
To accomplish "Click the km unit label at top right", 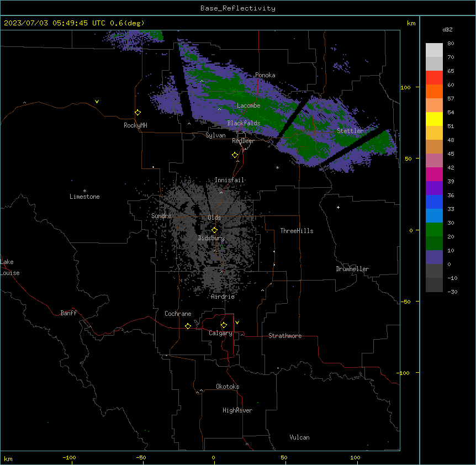I will pyautogui.click(x=411, y=23).
